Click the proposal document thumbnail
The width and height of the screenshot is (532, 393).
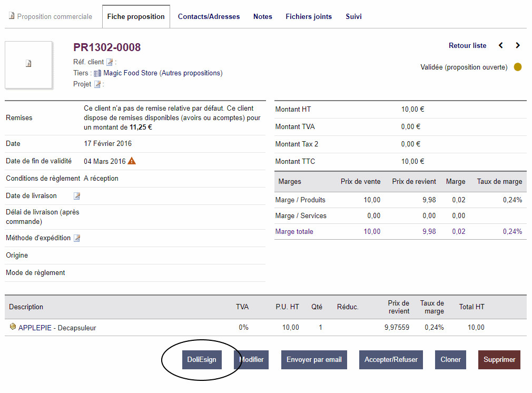point(28,64)
